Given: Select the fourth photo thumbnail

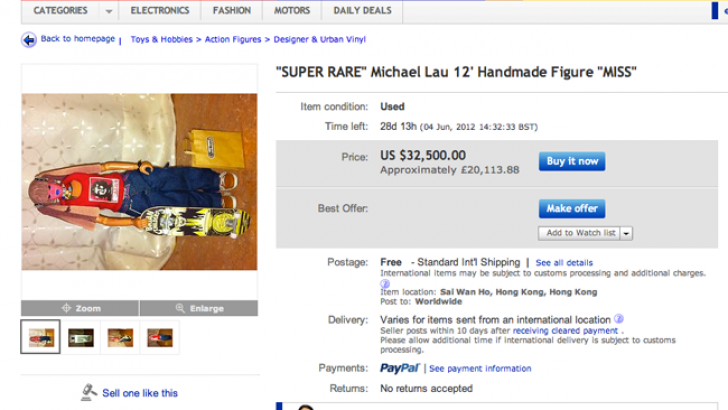Looking at the screenshot, I should coord(160,338).
